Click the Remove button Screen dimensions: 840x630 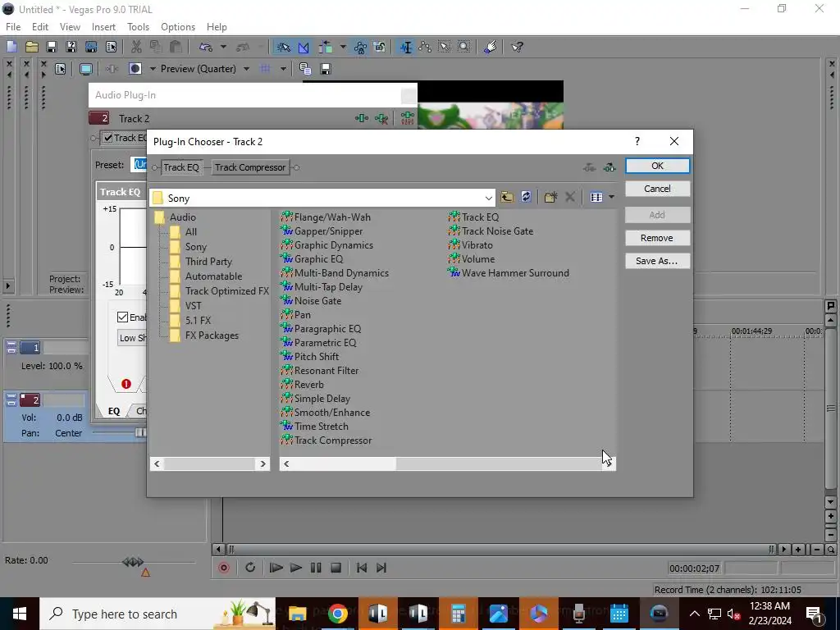[x=657, y=238]
